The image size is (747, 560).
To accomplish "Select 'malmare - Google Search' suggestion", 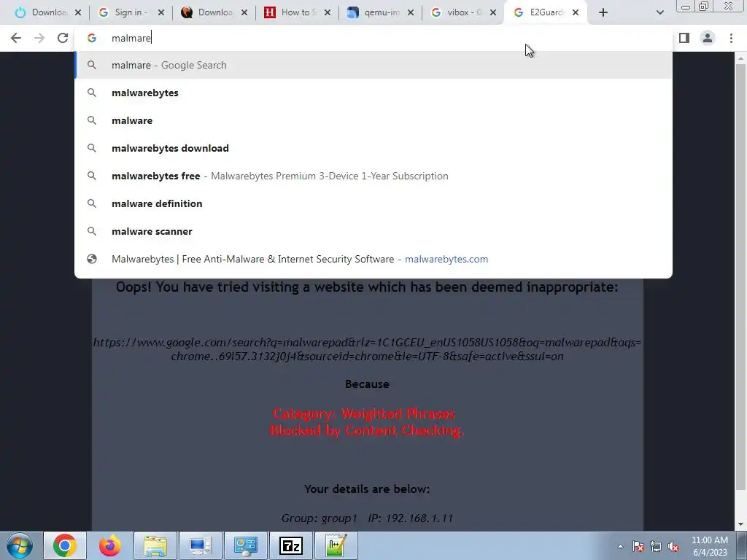I will (373, 65).
